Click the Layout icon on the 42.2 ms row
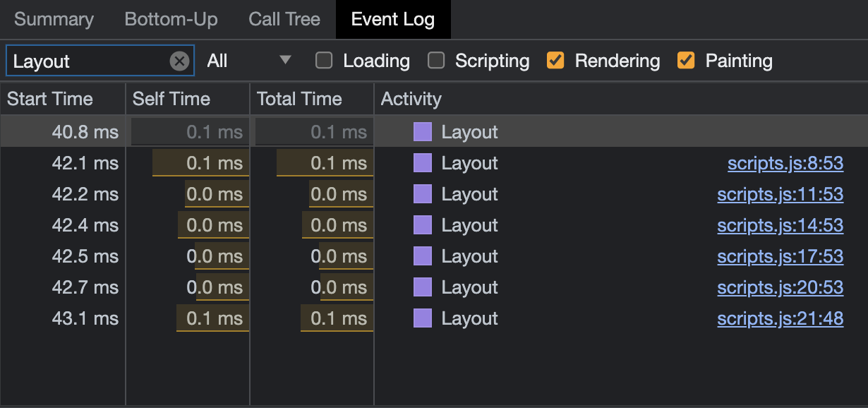This screenshot has height=408, width=868. click(x=421, y=194)
